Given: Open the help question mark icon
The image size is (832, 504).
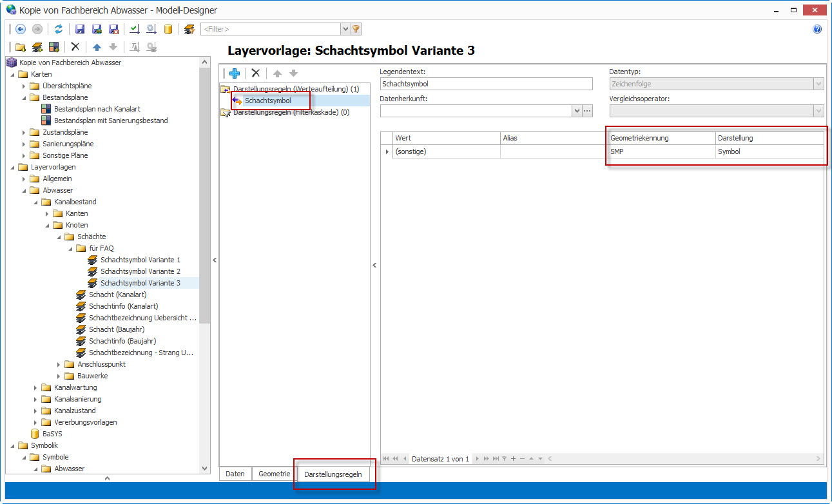Looking at the screenshot, I should [x=817, y=29].
